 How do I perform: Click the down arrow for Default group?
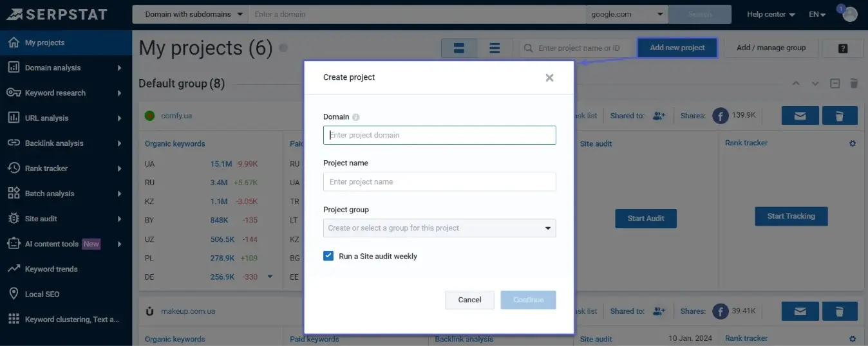click(815, 84)
